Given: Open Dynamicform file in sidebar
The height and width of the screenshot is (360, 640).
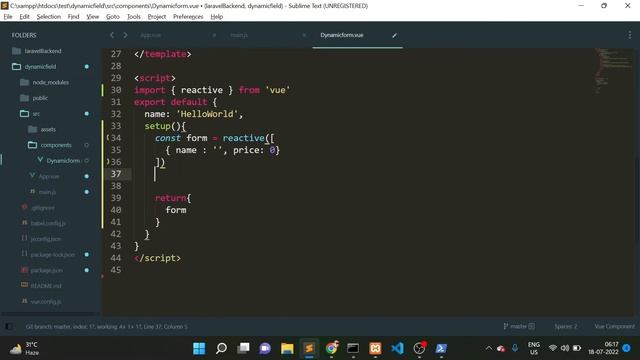Looking at the screenshot, I should point(63,161).
